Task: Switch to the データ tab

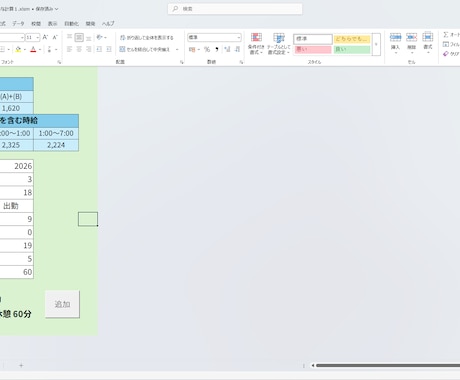Action: click(x=18, y=23)
